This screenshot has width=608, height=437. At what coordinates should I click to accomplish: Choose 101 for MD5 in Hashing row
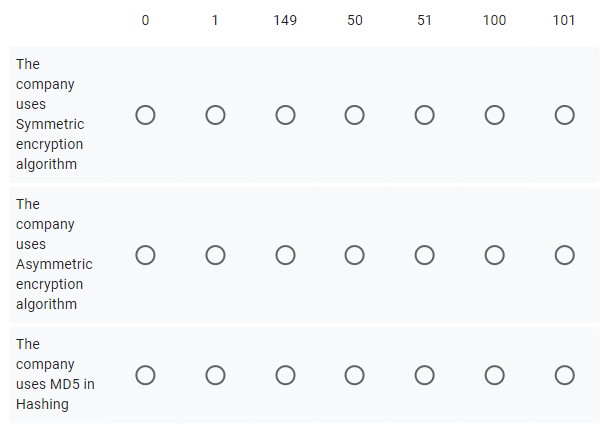click(x=565, y=375)
